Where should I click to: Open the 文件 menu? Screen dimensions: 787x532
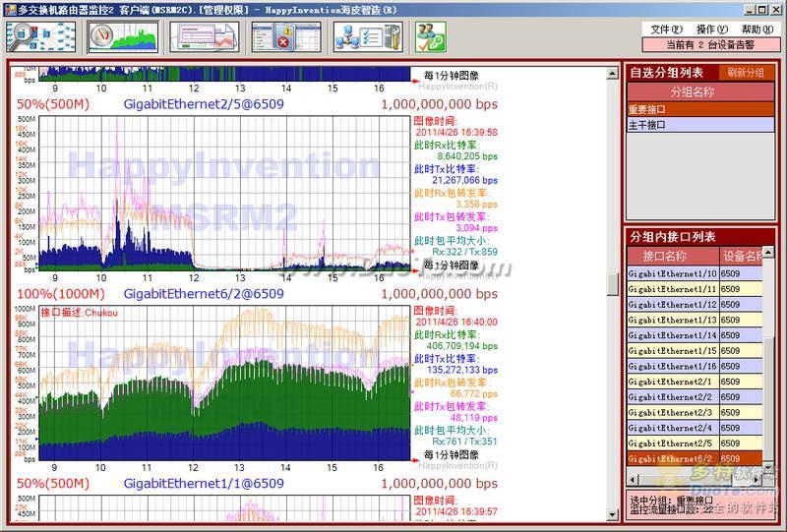tap(667, 30)
